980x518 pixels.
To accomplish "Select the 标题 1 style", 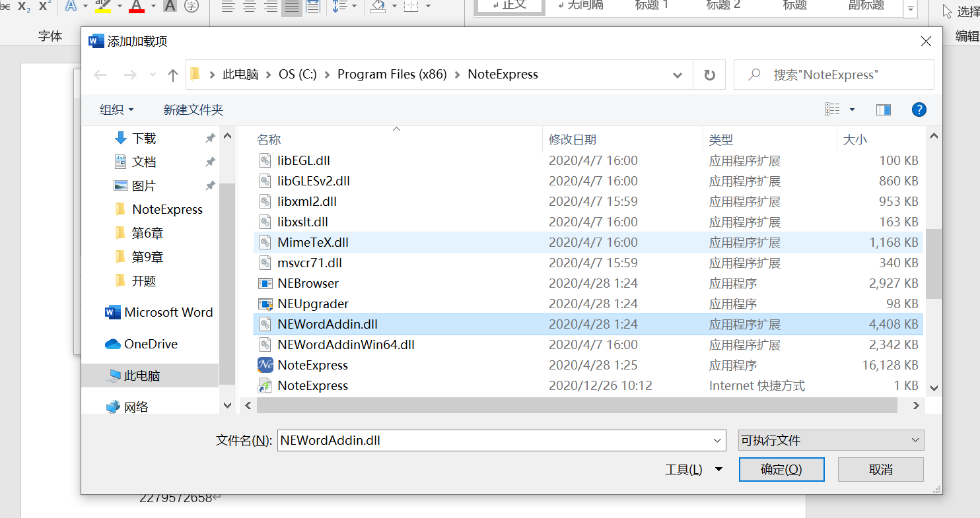I will point(651,5).
